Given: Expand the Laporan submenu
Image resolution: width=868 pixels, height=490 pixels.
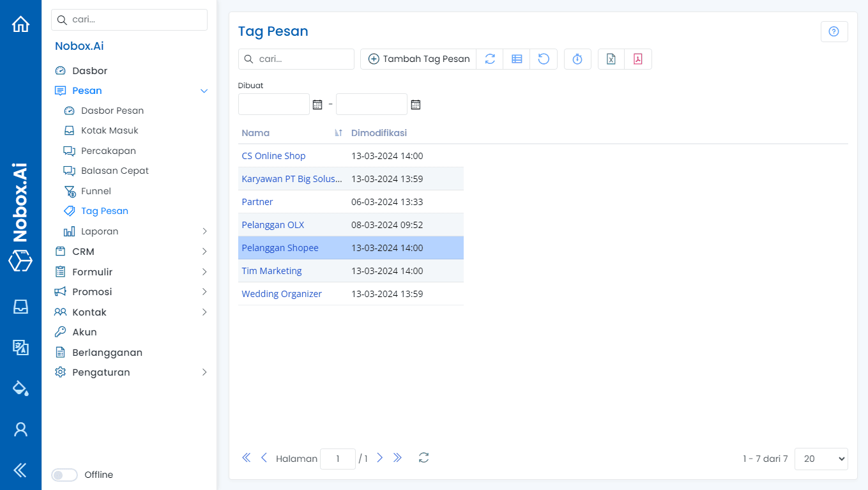Looking at the screenshot, I should (204, 231).
